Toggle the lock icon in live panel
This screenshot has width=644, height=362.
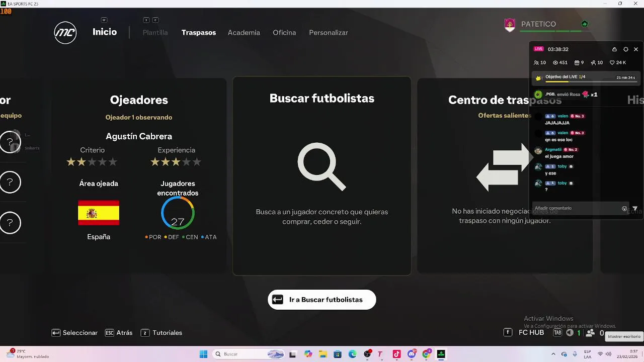pyautogui.click(x=614, y=49)
